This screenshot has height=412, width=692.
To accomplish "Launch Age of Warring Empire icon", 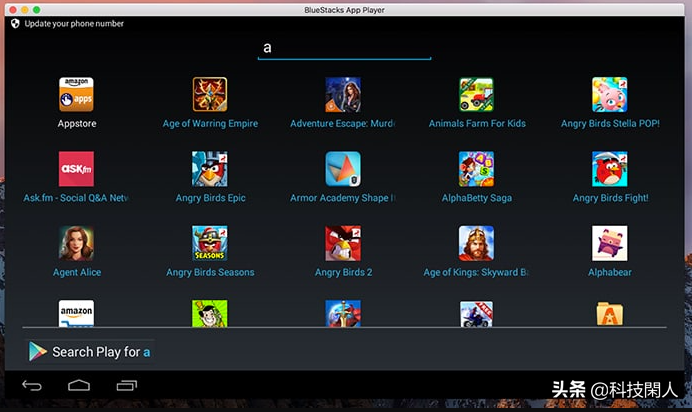I will pos(210,94).
